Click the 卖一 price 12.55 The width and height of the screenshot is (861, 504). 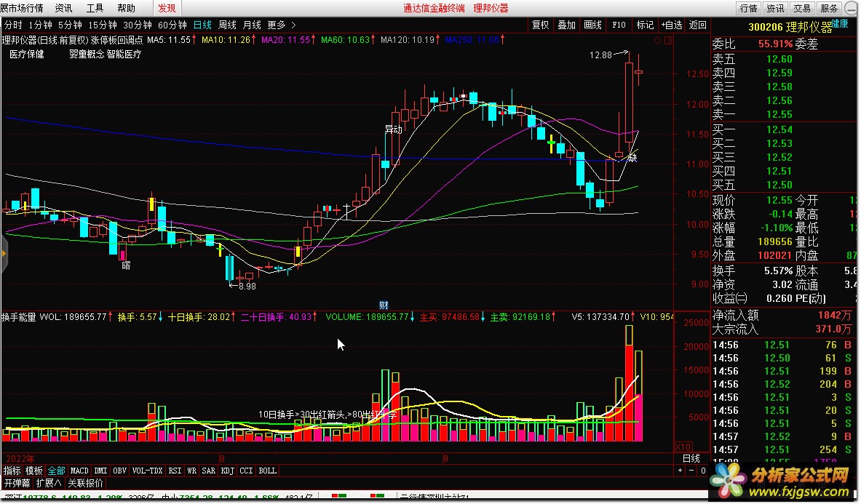[779, 115]
